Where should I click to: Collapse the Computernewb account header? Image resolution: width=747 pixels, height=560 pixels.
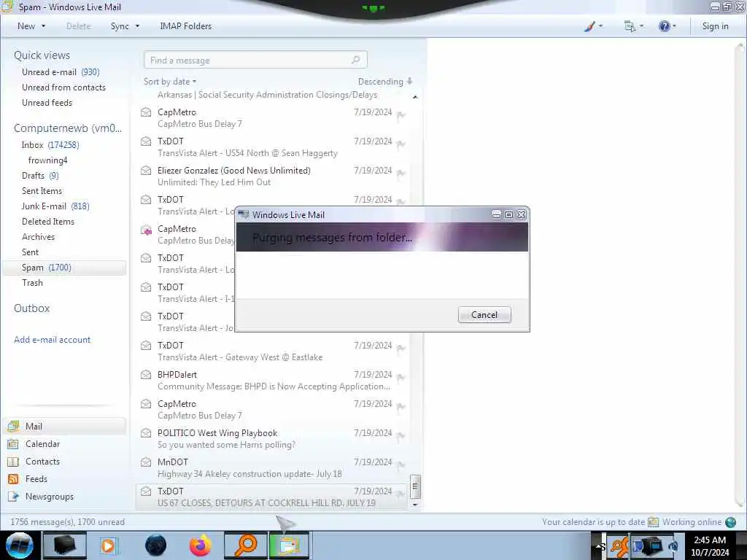[68, 128]
